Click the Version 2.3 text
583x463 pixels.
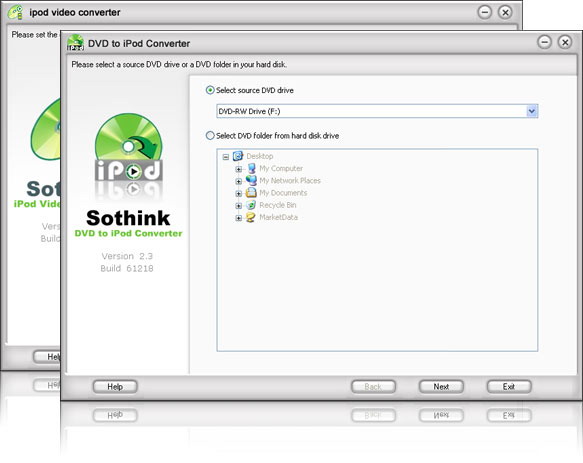click(x=127, y=256)
